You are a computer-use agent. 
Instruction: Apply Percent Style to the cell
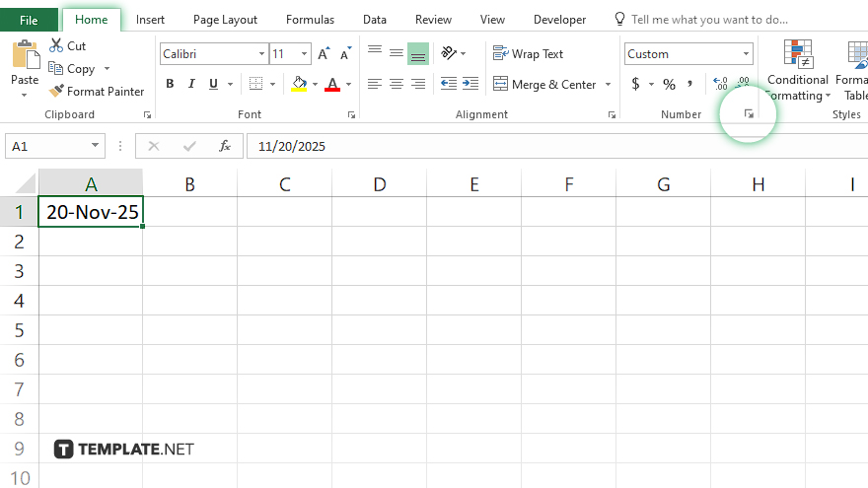669,85
